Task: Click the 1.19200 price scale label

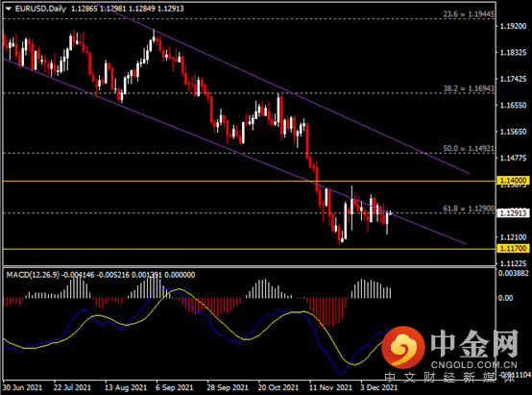Action: tap(514, 26)
